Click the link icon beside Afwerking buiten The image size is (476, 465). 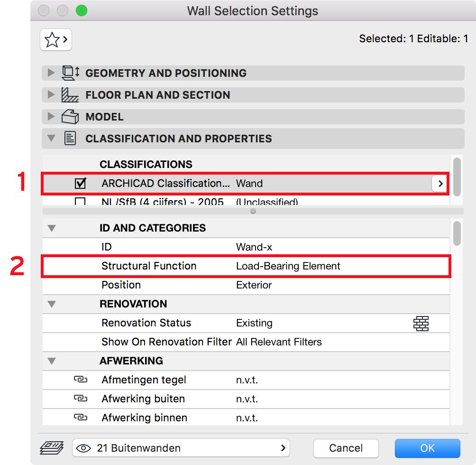coord(81,399)
